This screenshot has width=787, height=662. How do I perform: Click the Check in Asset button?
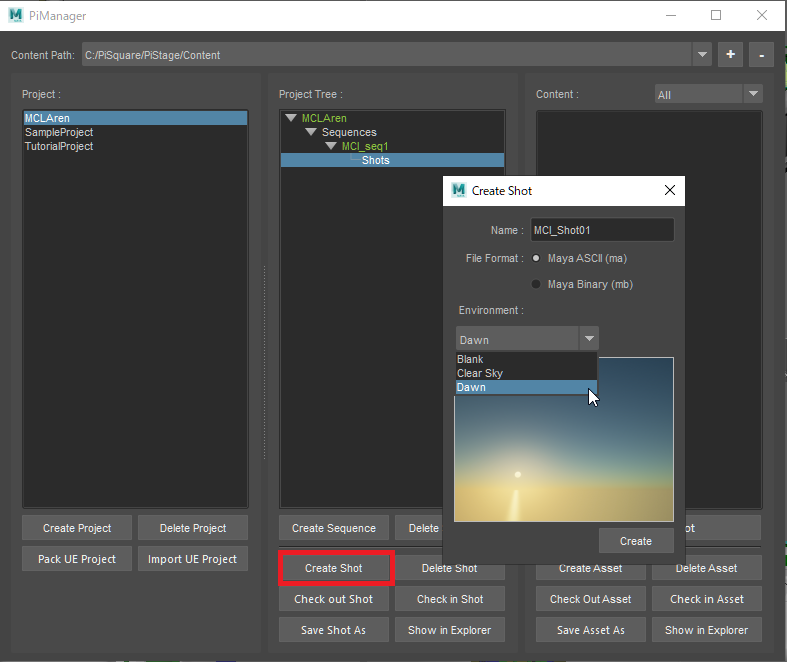[707, 599]
